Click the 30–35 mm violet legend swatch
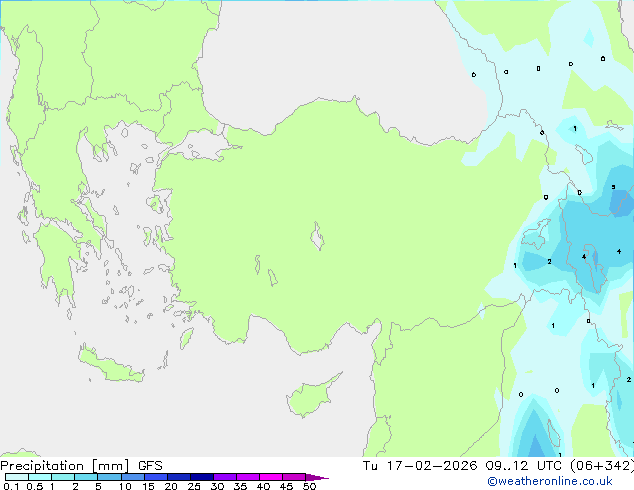 (225, 477)
